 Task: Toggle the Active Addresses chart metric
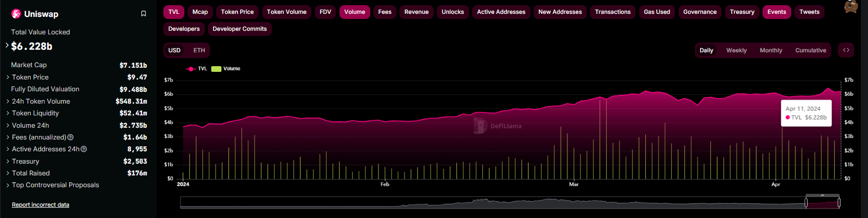click(501, 12)
